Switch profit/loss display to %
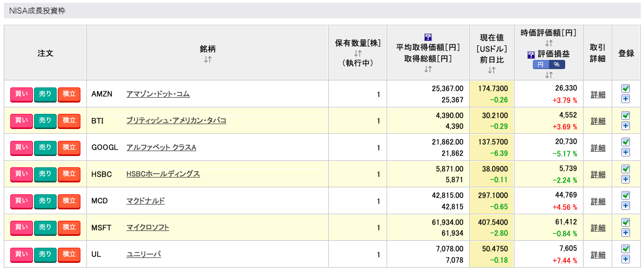Viewport: 644px width, 272px height. [x=557, y=65]
